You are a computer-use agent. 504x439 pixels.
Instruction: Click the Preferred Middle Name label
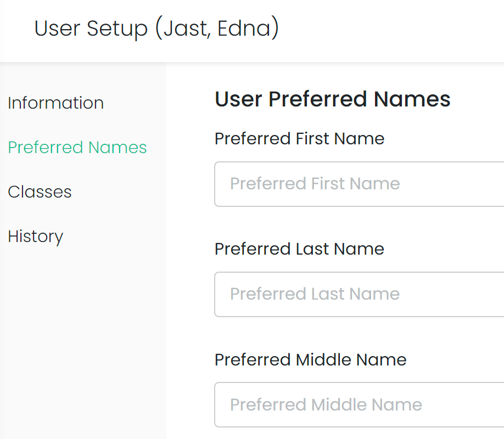tap(311, 359)
